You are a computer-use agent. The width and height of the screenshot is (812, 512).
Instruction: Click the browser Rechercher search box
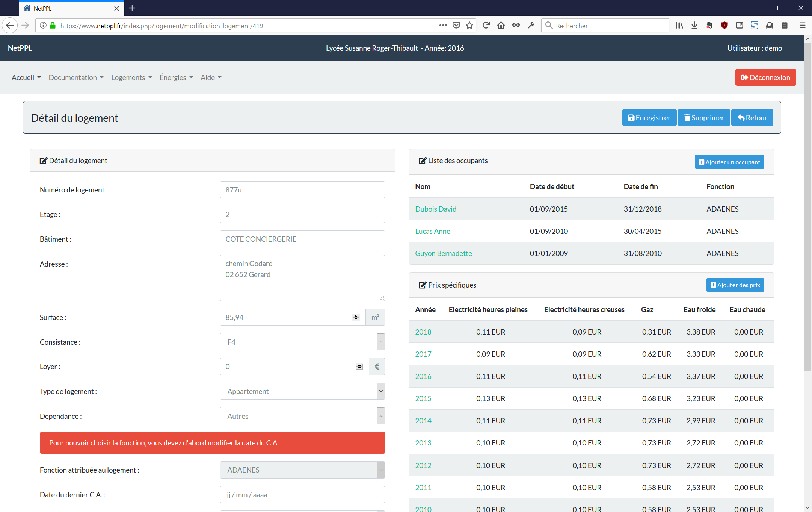pos(605,26)
